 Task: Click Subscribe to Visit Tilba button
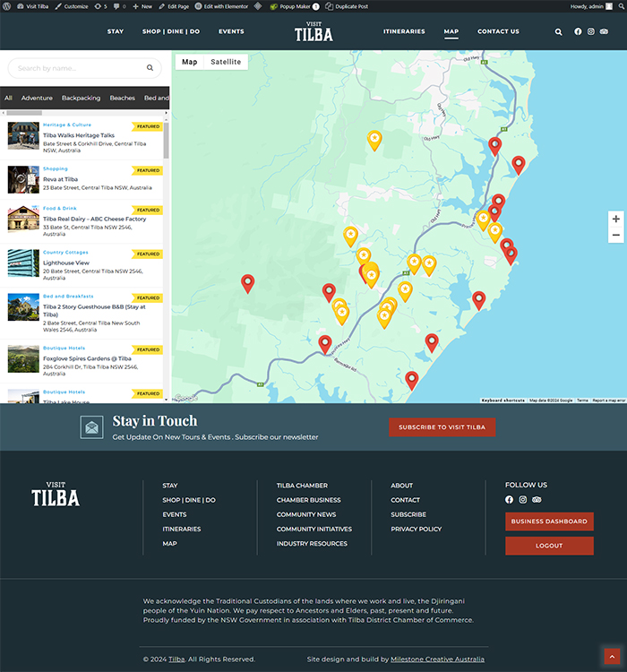click(x=442, y=427)
